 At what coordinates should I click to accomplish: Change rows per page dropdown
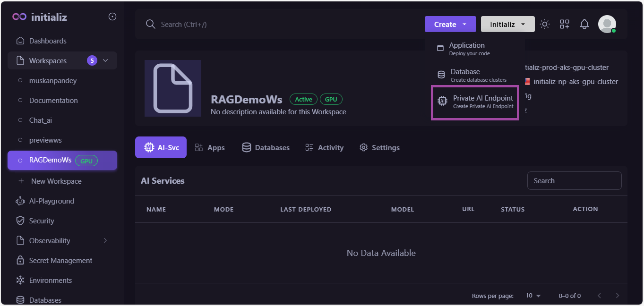click(533, 296)
